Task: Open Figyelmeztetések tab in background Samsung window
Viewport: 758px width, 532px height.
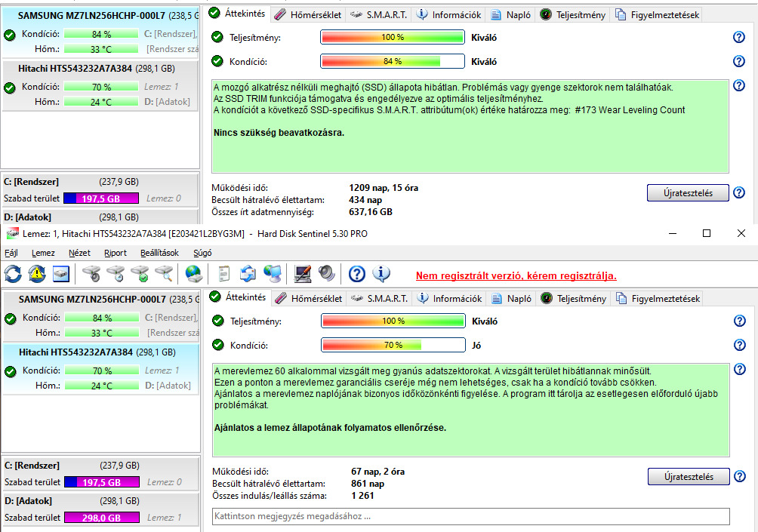Action: coord(657,15)
